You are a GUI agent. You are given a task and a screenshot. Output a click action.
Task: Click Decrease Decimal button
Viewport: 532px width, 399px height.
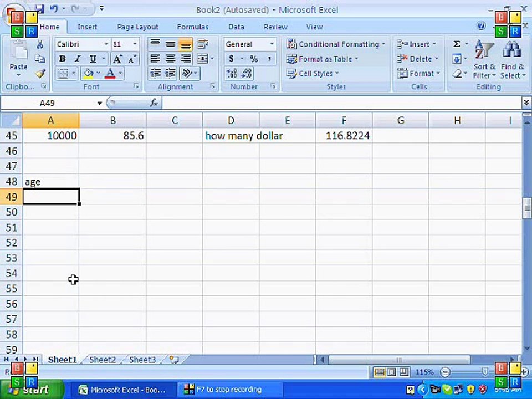tap(247, 73)
